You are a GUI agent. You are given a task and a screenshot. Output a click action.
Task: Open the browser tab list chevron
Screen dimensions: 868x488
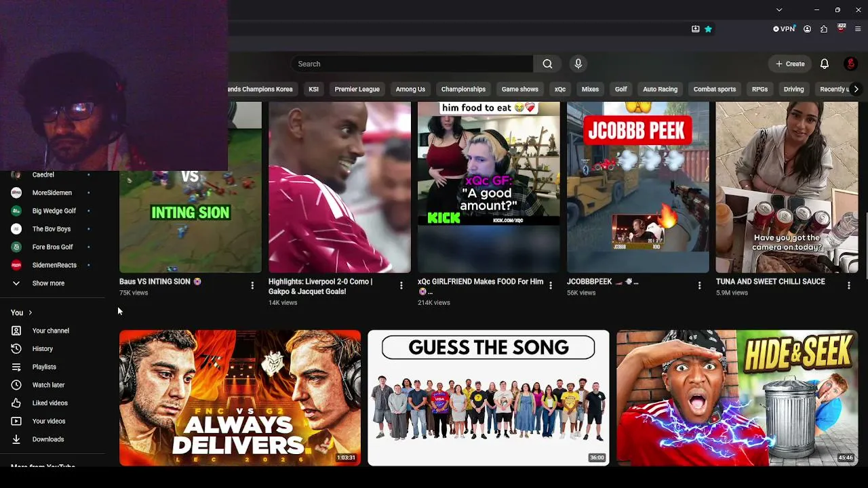point(779,9)
